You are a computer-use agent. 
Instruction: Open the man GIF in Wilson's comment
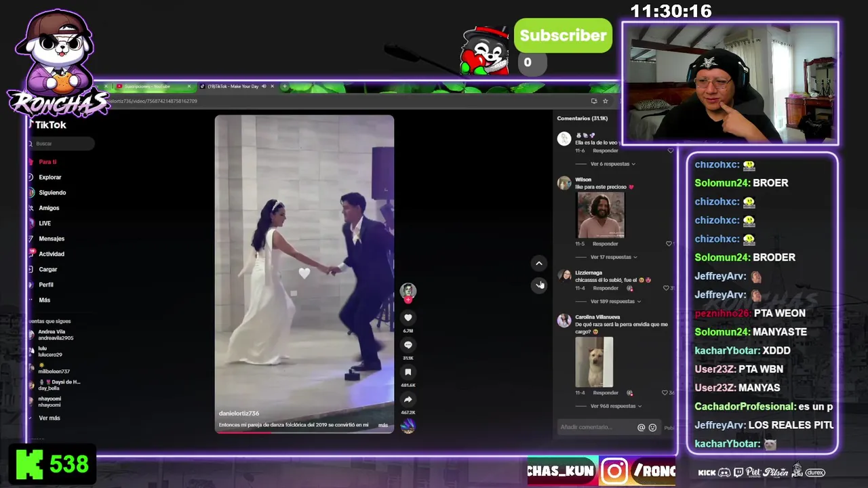600,215
